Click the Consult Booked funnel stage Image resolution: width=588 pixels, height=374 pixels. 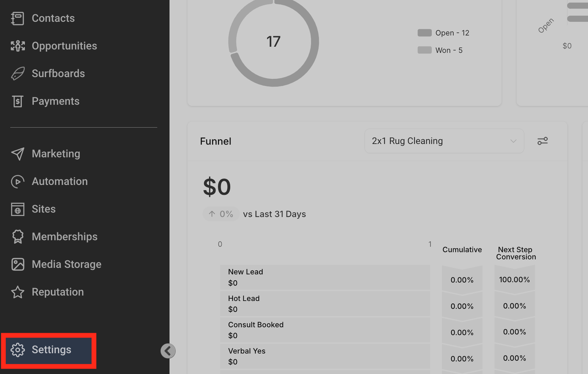click(x=325, y=330)
